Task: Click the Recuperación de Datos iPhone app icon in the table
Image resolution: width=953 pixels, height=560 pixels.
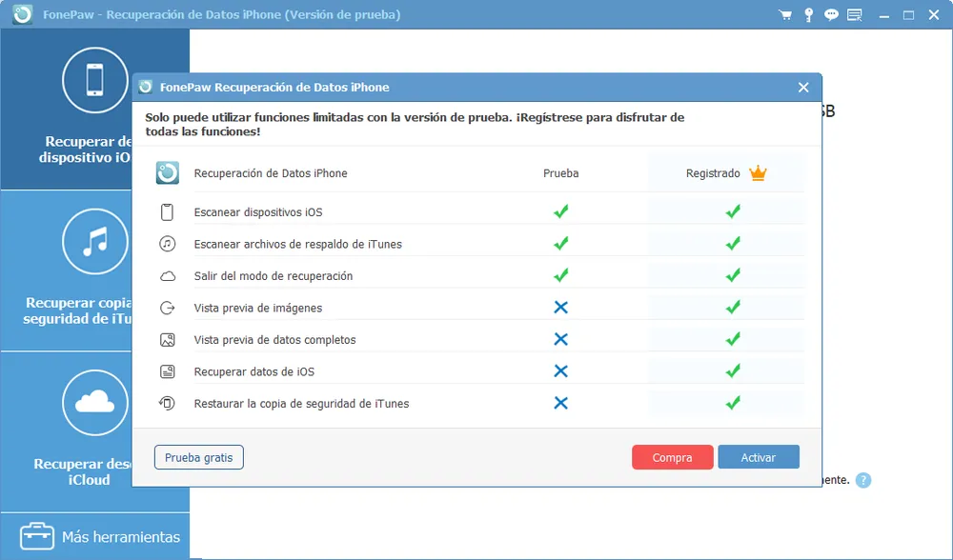Action: click(x=167, y=173)
